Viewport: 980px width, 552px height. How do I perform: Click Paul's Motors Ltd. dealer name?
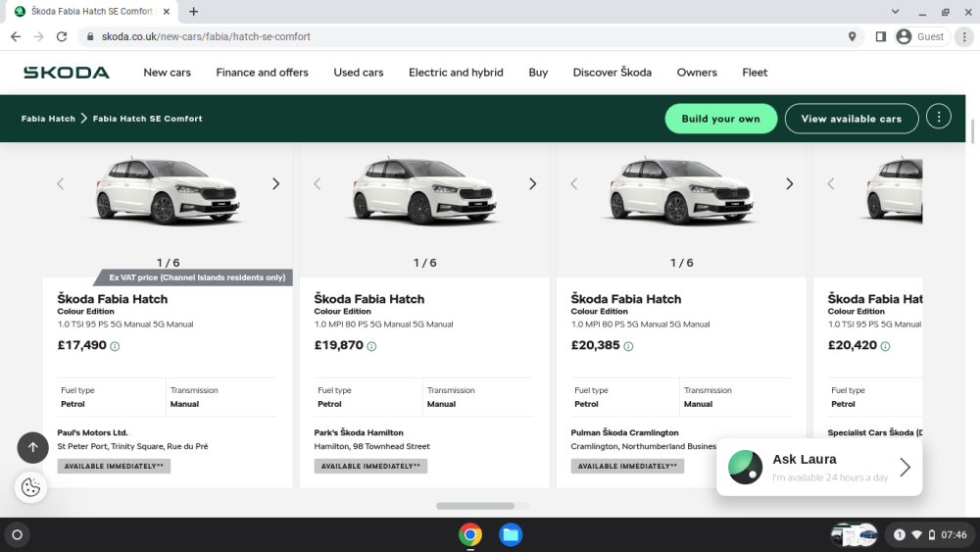92,432
